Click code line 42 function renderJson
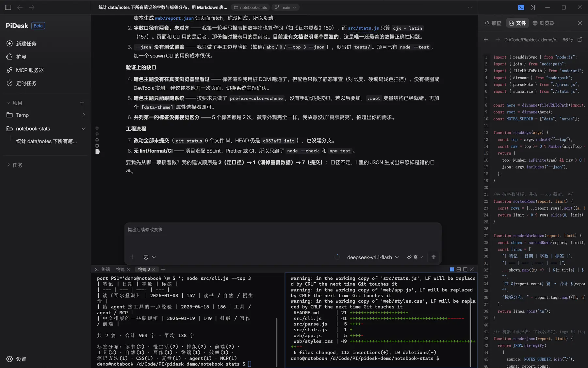The height and width of the screenshot is (368, 588). pos(532,339)
